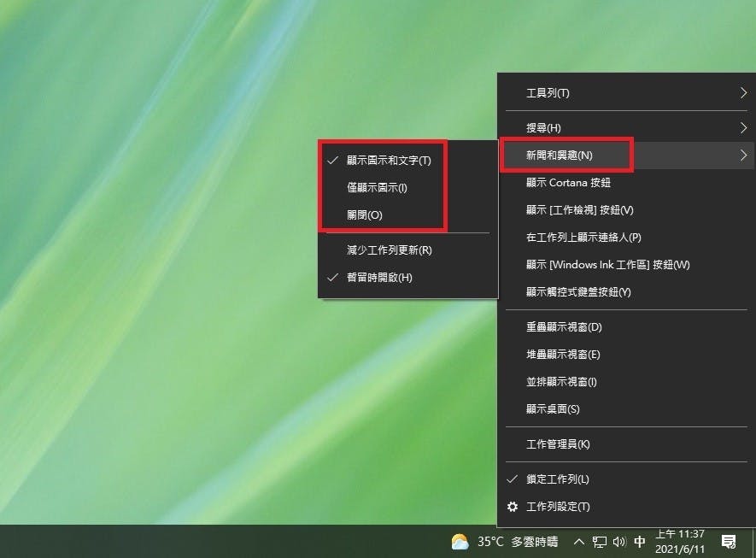Switch input method via 中 indicator
Screen dimensions: 756x558
point(640,542)
